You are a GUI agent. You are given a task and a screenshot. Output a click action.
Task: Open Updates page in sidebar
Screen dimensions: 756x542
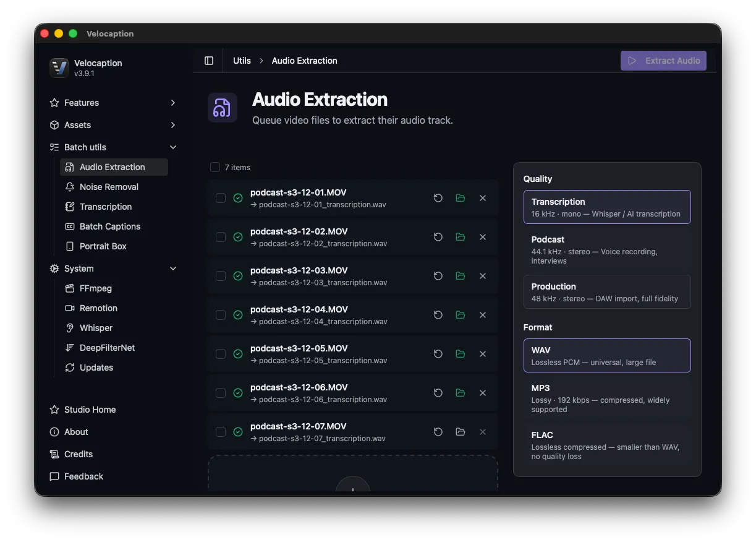point(114,368)
